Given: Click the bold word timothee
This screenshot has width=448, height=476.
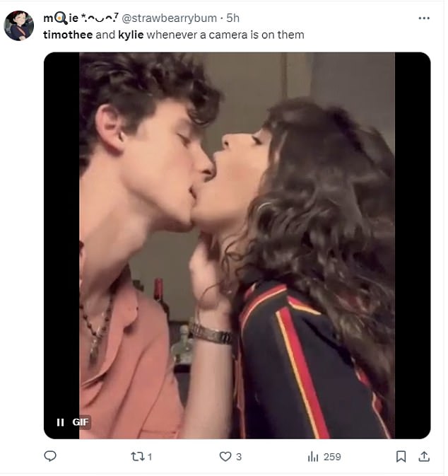Looking at the screenshot, I should (67, 34).
